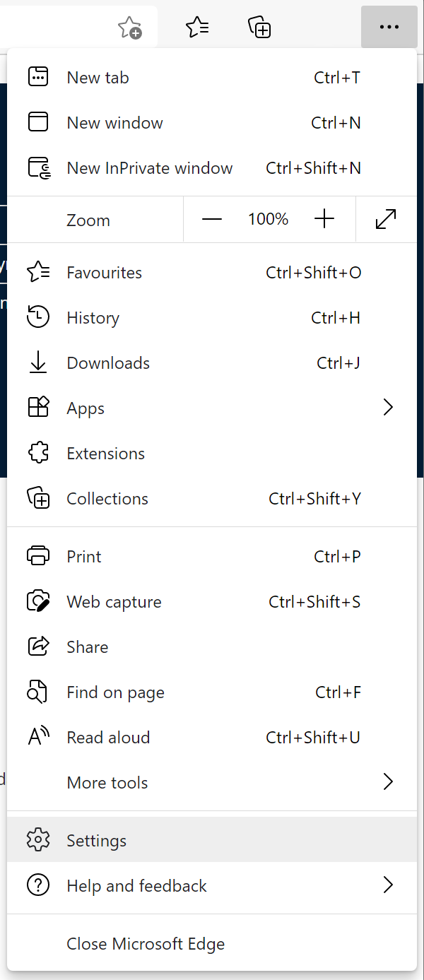Click the Read aloud icon
The height and width of the screenshot is (980, 424).
(x=38, y=737)
